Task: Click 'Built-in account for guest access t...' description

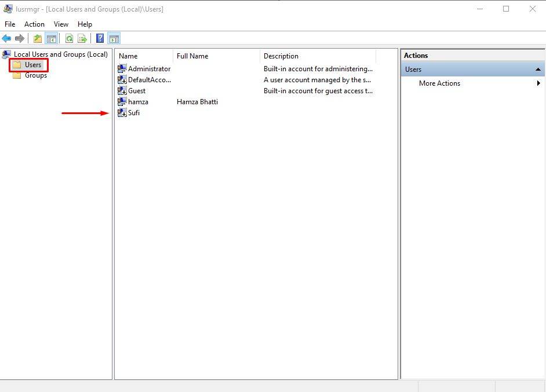Action: pyautogui.click(x=318, y=91)
